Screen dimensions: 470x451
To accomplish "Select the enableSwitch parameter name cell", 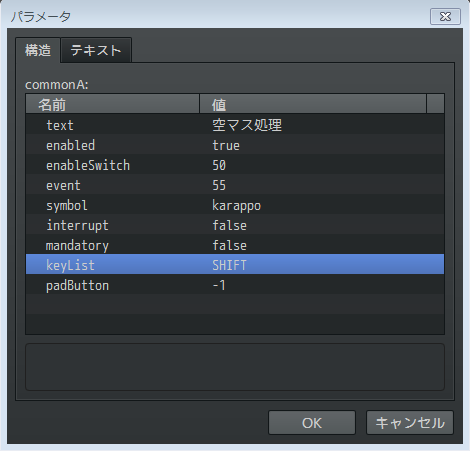I will click(113, 165).
